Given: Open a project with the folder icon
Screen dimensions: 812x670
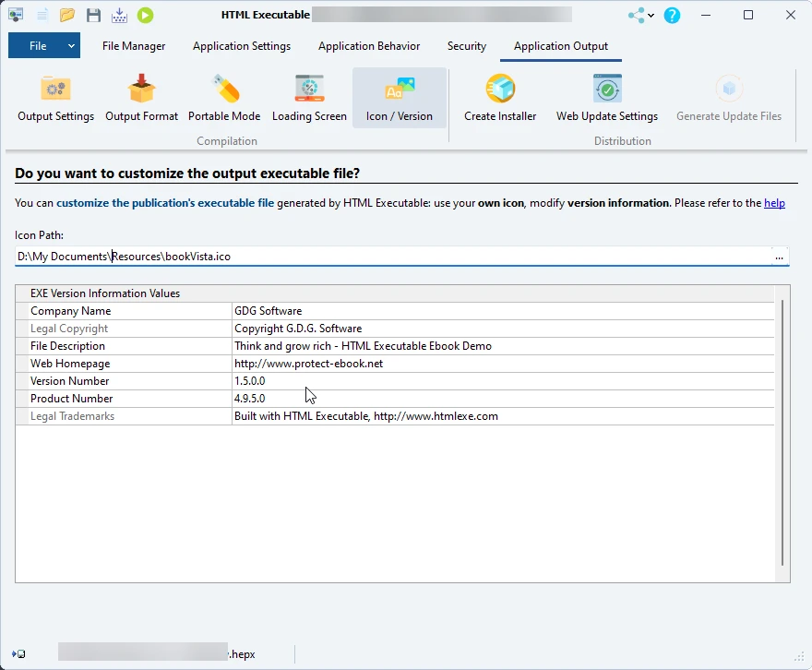Looking at the screenshot, I should [x=67, y=15].
